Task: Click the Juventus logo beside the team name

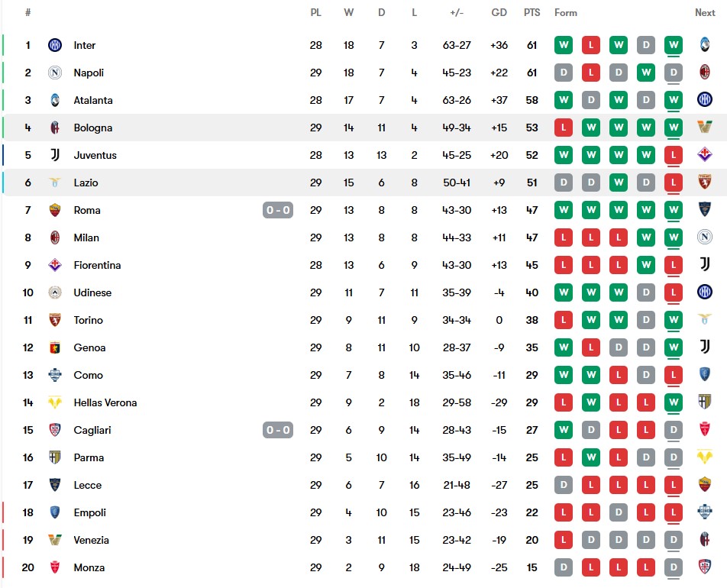Action: click(x=55, y=155)
